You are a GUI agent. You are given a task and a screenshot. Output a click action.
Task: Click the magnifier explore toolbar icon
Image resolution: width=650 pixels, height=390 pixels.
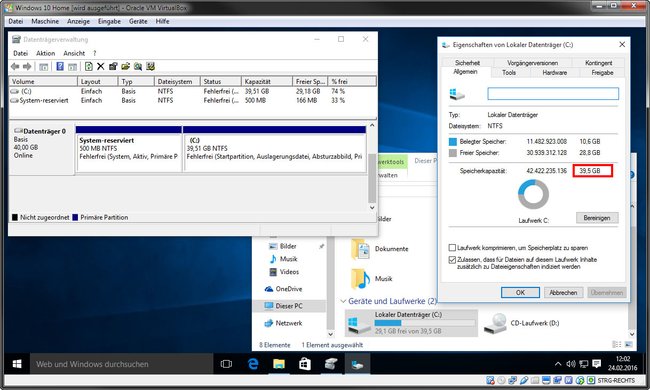pos(138,66)
